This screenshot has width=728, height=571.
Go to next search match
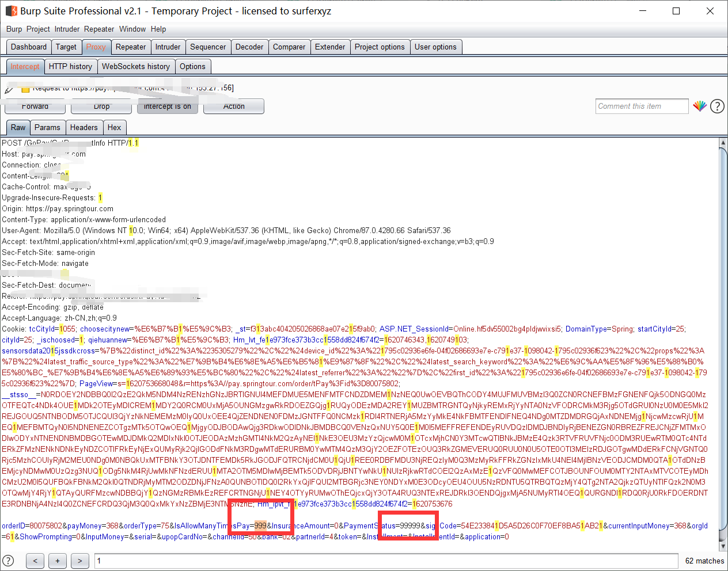[79, 561]
